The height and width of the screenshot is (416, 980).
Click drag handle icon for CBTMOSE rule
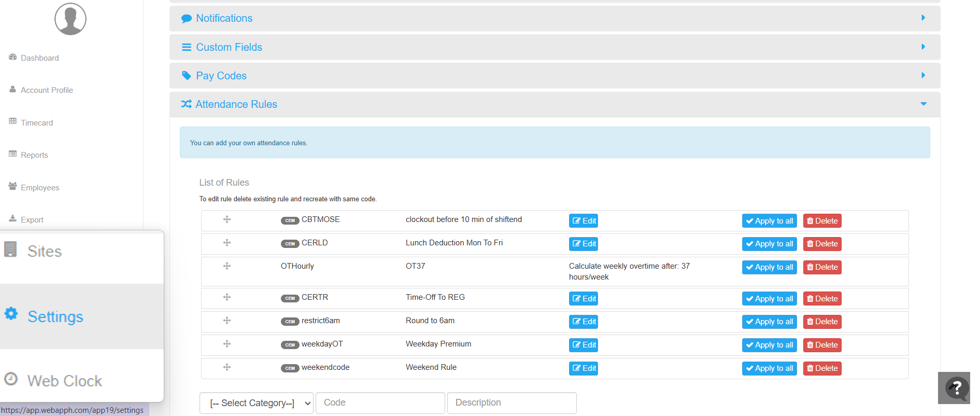227,219
